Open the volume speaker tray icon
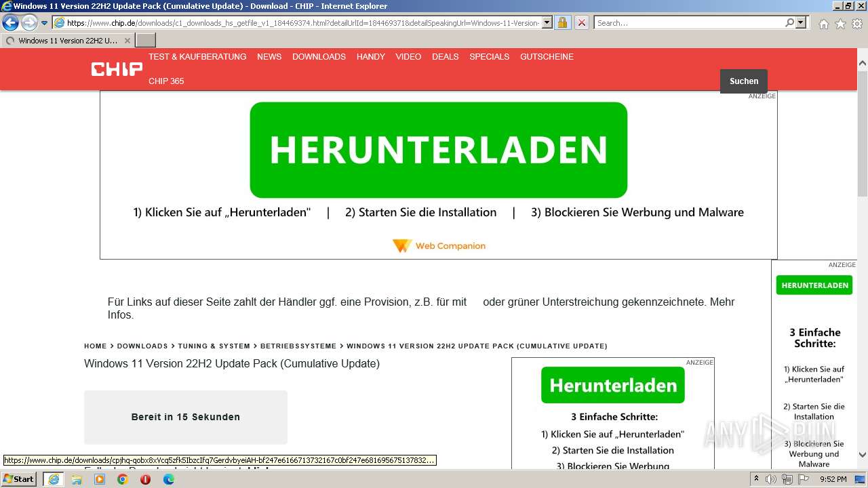This screenshot has width=868, height=488. [x=771, y=479]
